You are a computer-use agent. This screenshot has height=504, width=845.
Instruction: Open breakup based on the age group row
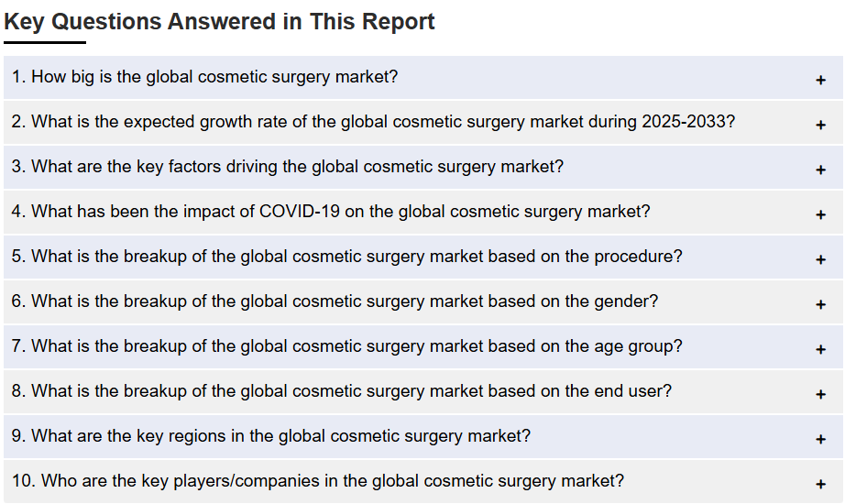(x=423, y=346)
